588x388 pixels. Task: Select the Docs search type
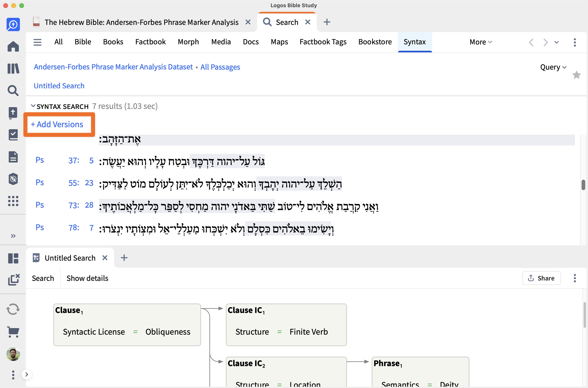point(251,42)
